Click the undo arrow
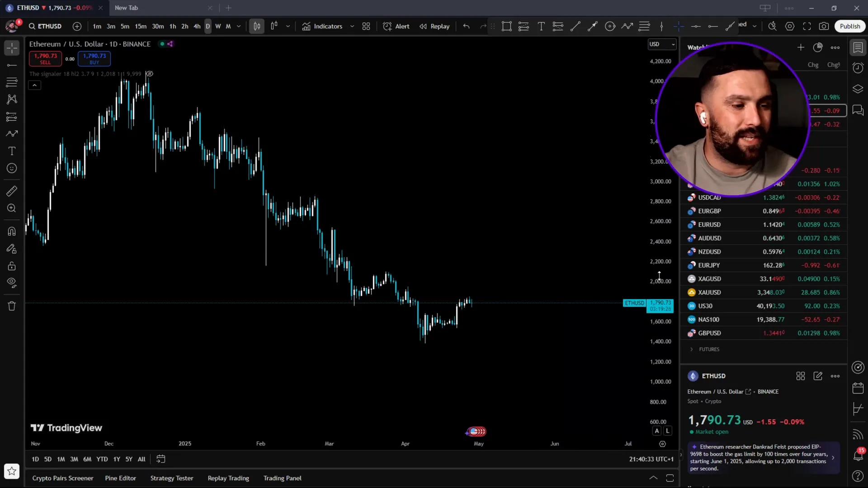Viewport: 868px width, 488px height. coord(466,26)
